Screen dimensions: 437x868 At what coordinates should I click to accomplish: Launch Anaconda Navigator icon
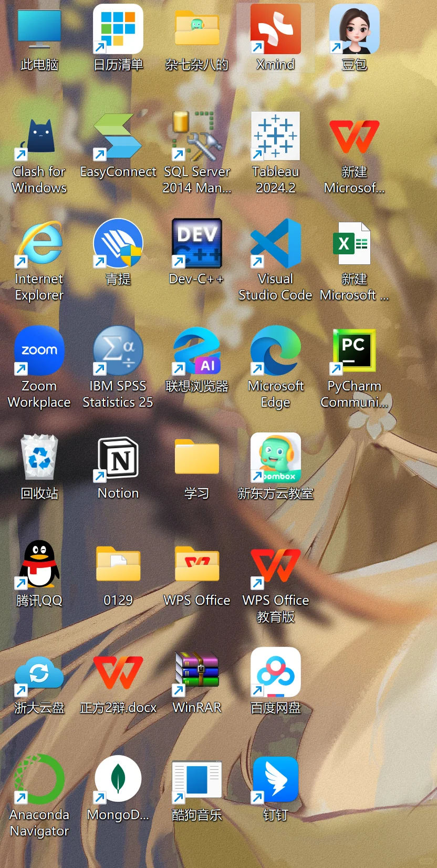pyautogui.click(x=39, y=779)
